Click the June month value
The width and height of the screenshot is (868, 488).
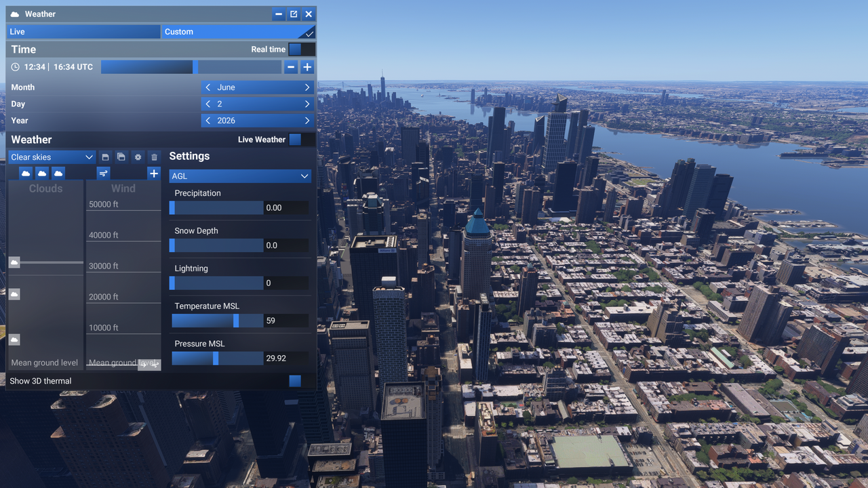coord(226,87)
